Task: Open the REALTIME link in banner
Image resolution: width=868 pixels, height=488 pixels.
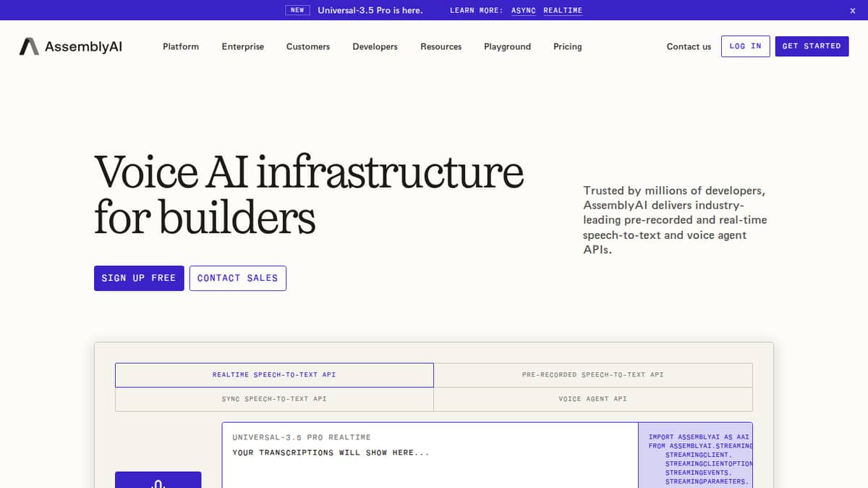Action: point(563,10)
